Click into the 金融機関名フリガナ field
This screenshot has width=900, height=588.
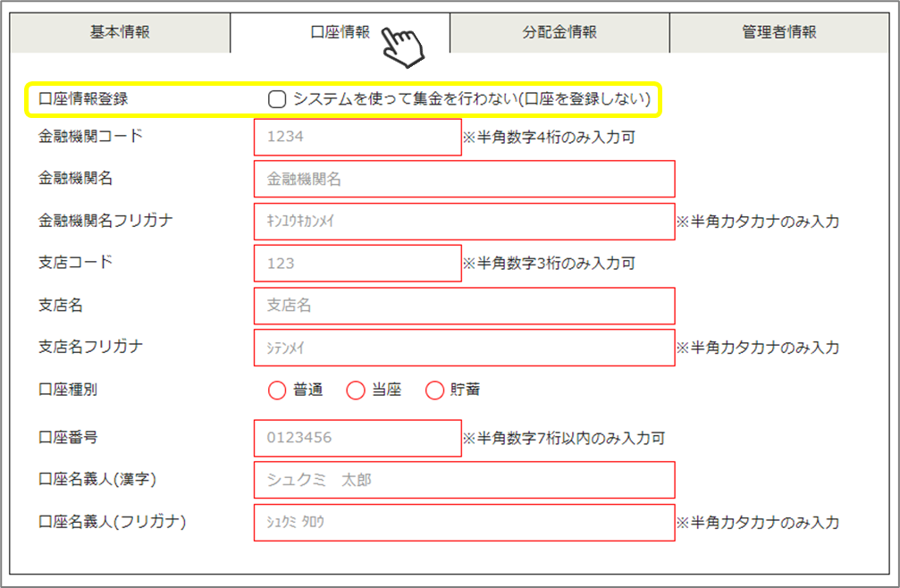coord(464,222)
